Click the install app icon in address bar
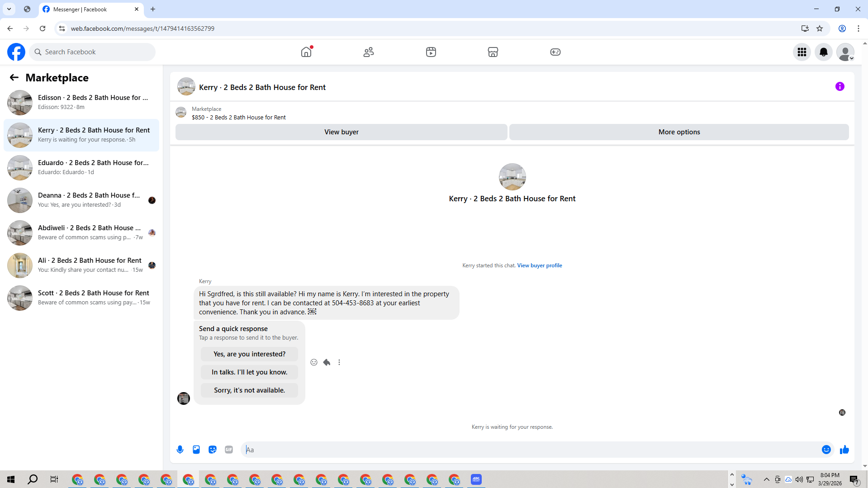Screen dimensions: 868x488 (x=805, y=28)
